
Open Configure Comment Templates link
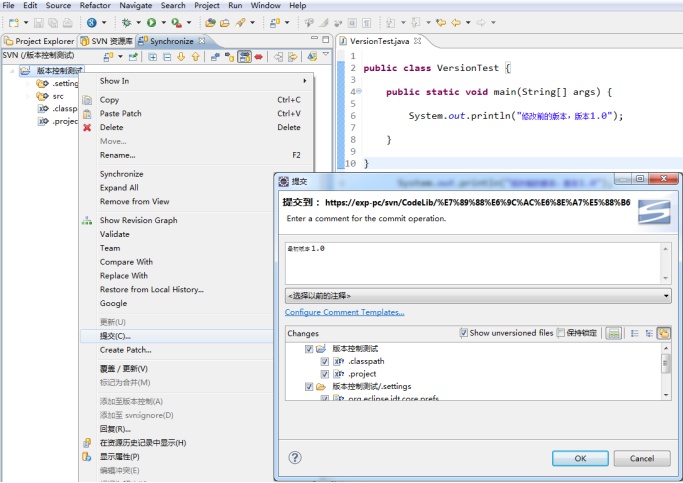coord(345,312)
